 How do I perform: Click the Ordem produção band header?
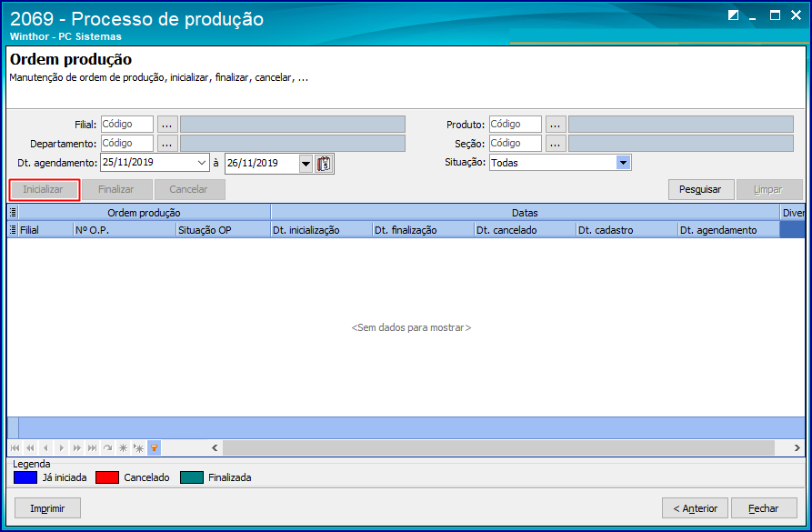(144, 213)
